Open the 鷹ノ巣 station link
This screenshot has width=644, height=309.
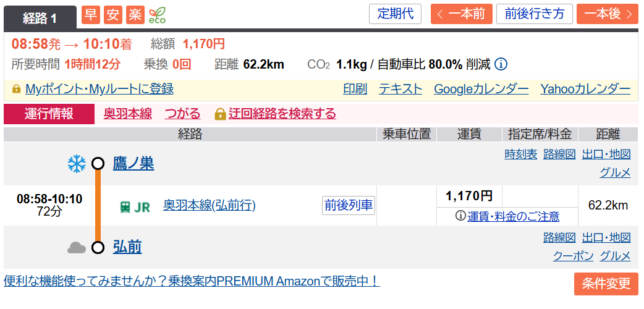pyautogui.click(x=133, y=164)
